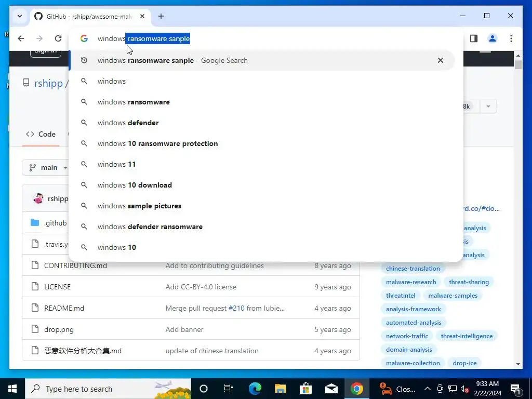Click the Google icon in the address bar
This screenshot has width=532, height=399.
click(84, 38)
